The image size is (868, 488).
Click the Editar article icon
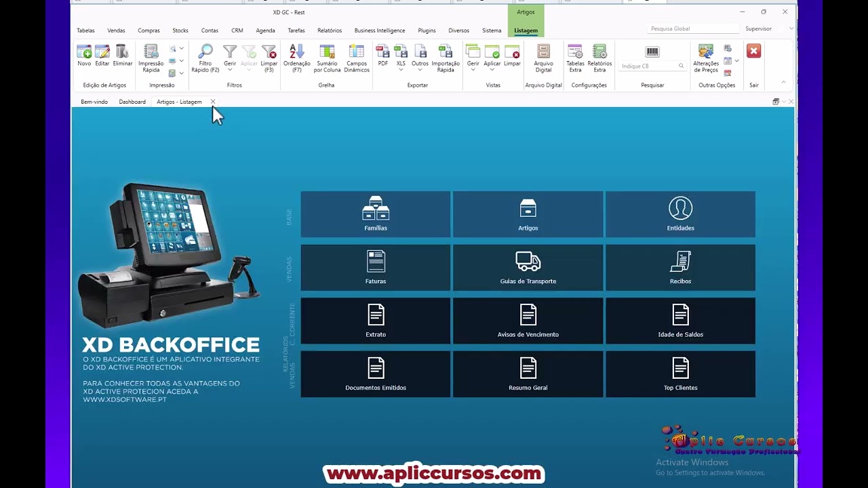click(x=102, y=56)
